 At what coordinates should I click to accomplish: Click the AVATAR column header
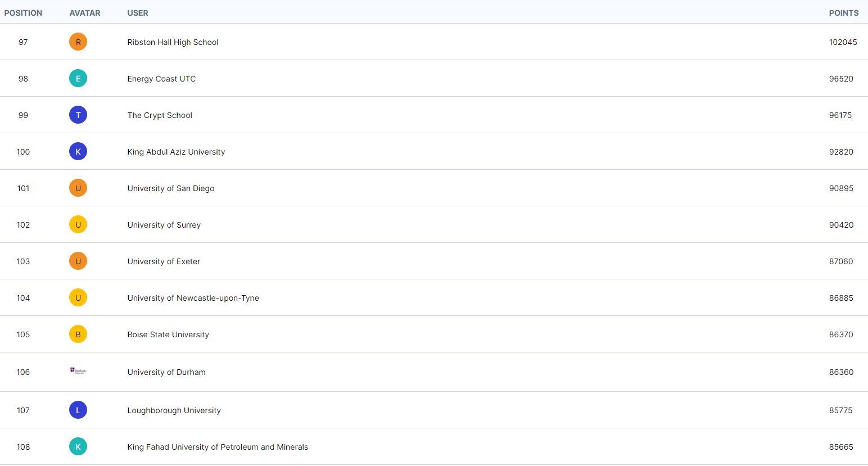[x=85, y=13]
